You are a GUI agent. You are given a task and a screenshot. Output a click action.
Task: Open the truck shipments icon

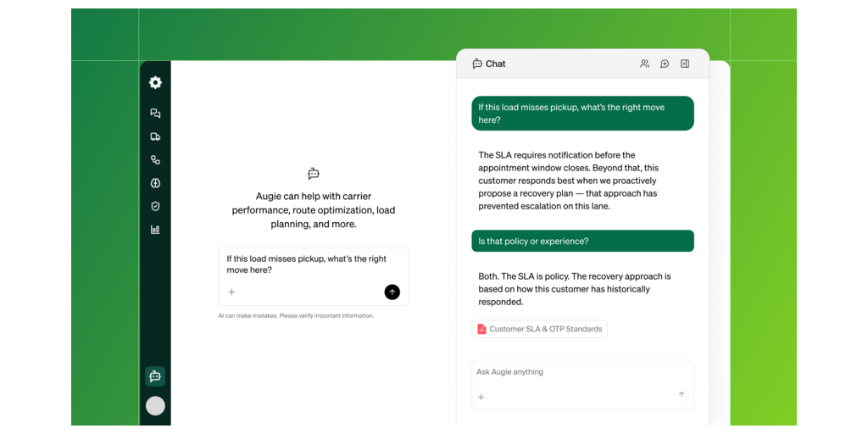pyautogui.click(x=155, y=136)
